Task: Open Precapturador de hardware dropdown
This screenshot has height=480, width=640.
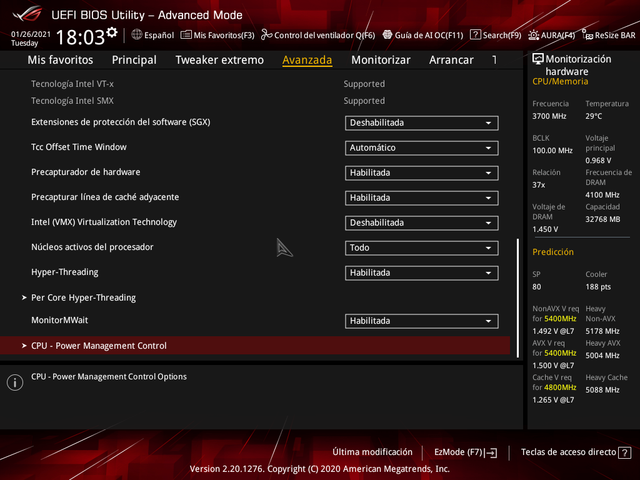Action: [x=422, y=173]
